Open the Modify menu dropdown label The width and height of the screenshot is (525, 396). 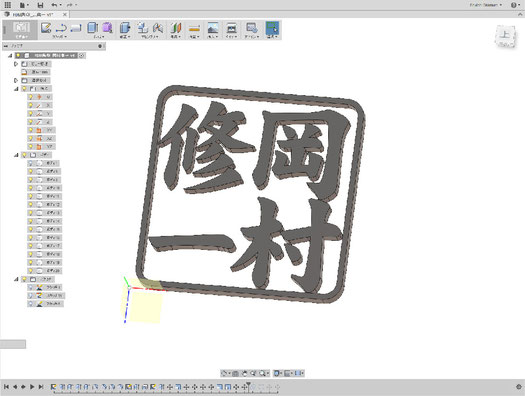tap(125, 36)
